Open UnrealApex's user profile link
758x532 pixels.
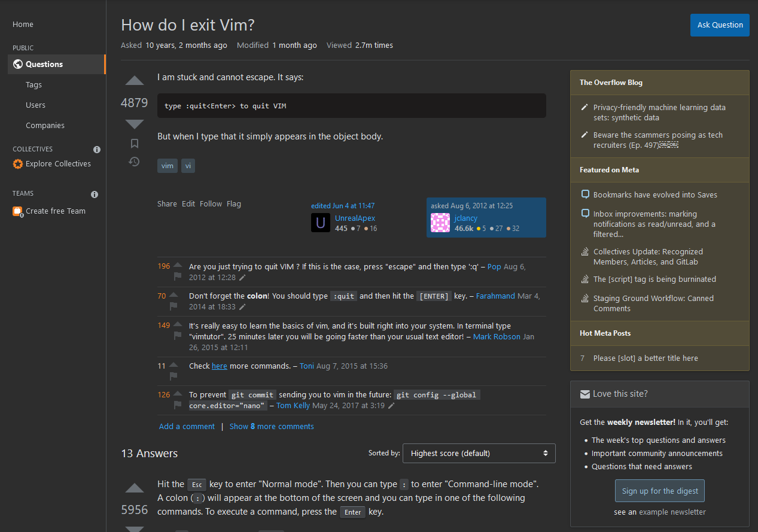pos(355,218)
